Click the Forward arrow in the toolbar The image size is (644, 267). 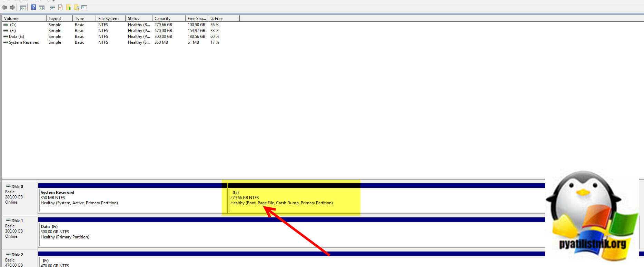pyautogui.click(x=12, y=7)
